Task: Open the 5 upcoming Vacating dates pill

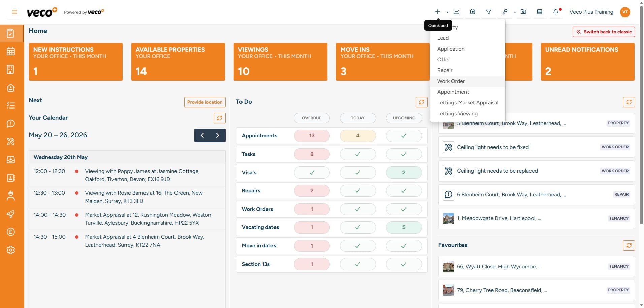Action: [404, 227]
